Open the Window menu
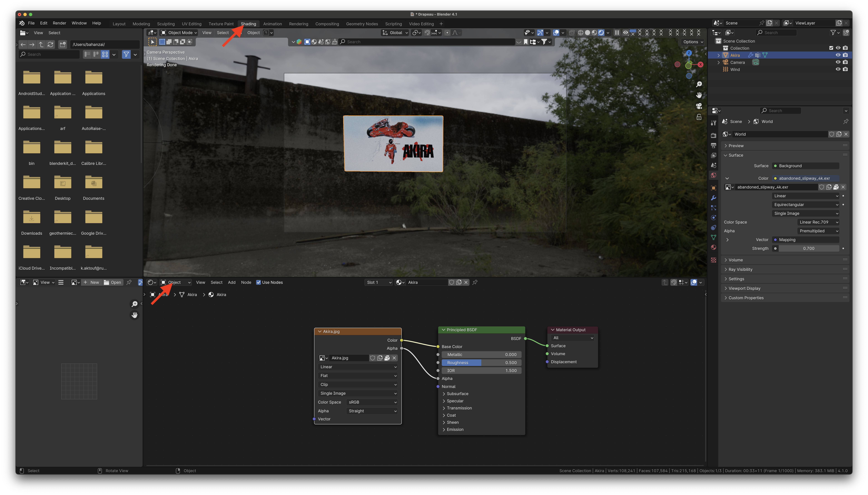The height and width of the screenshot is (495, 868). point(79,23)
